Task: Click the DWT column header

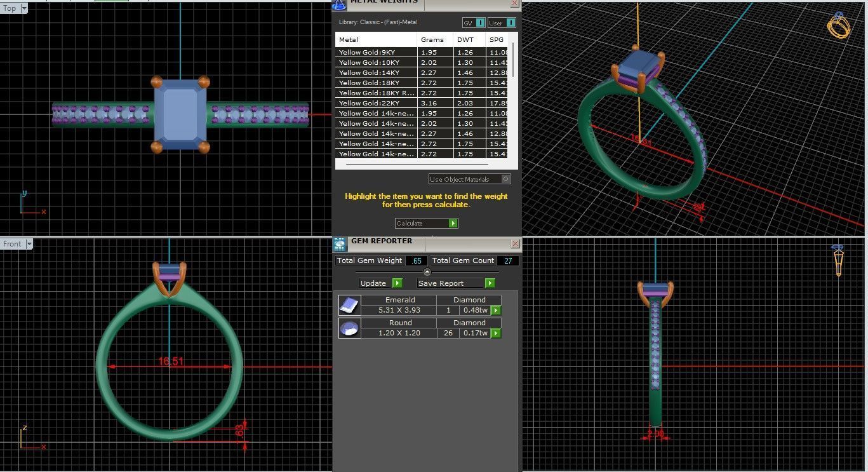Action: point(469,39)
